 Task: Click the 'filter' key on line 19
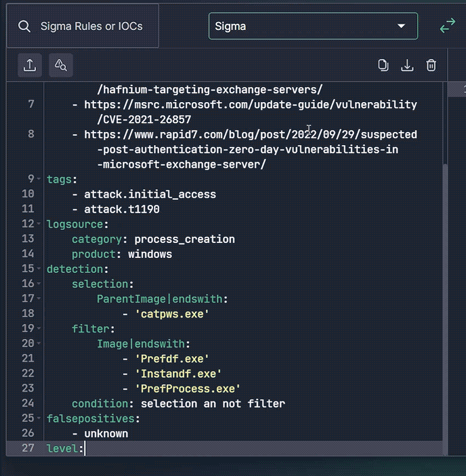tap(91, 329)
